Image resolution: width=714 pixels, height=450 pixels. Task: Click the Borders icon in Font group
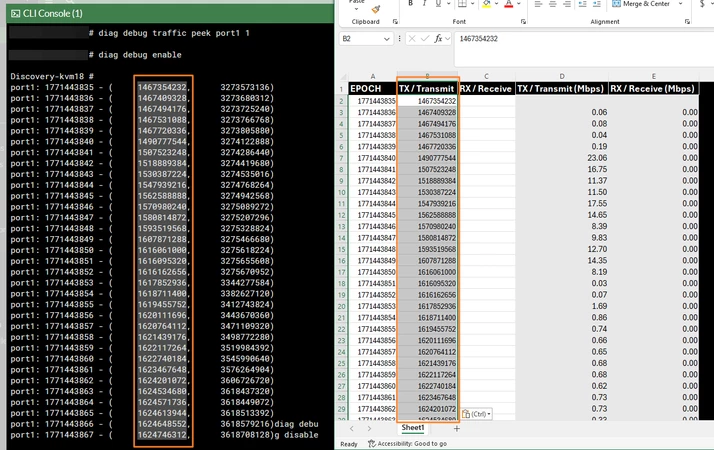462,4
